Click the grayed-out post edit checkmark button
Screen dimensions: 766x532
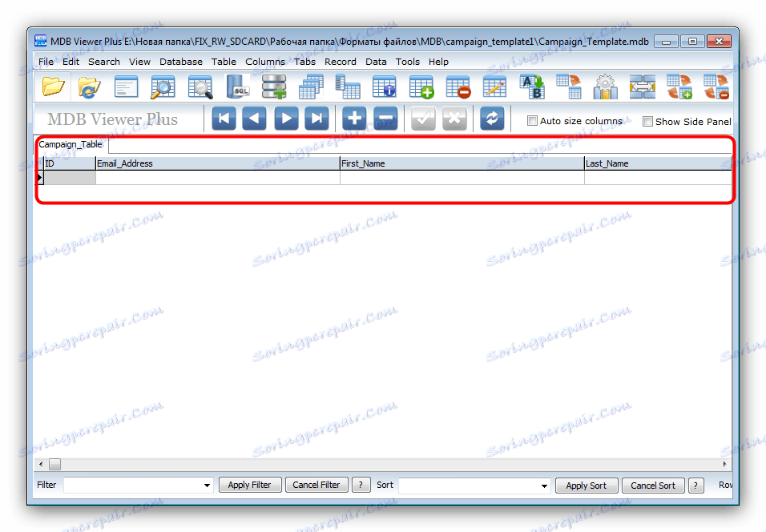coord(423,119)
